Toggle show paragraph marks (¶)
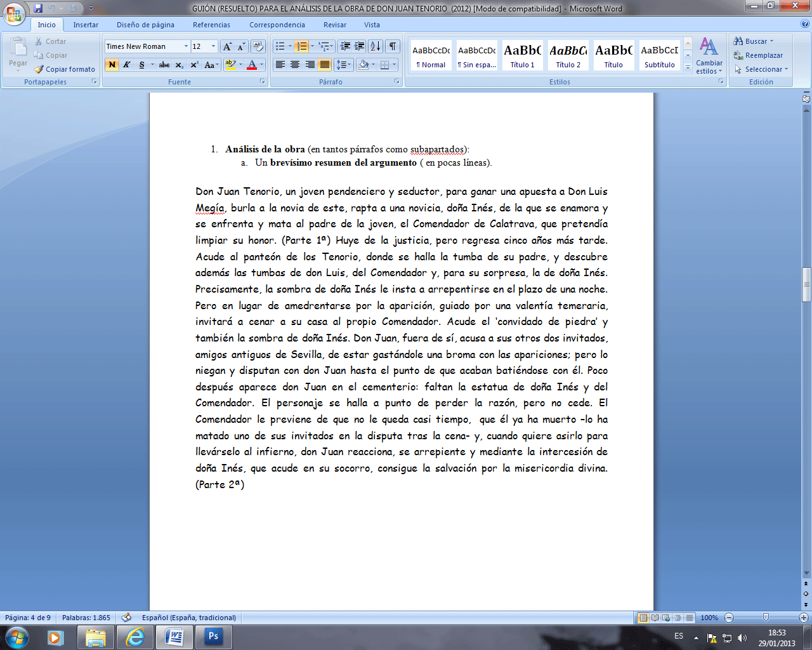Screen dimensions: 812x650 [x=393, y=46]
